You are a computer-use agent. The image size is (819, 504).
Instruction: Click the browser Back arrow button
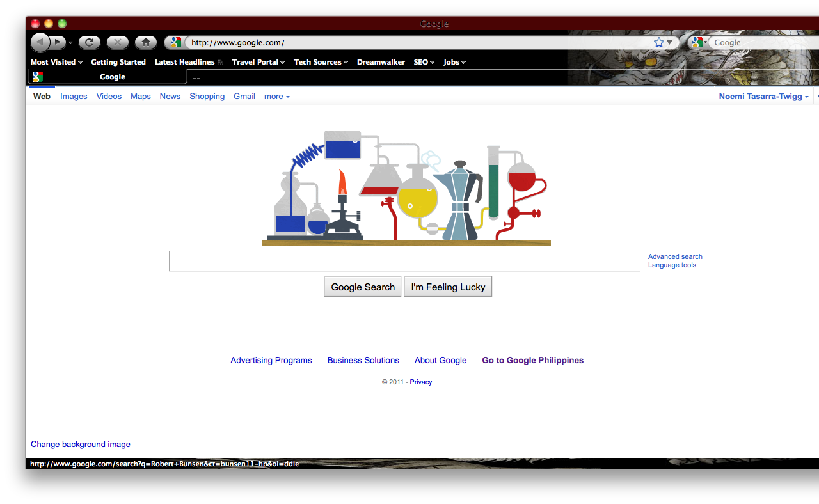pos(40,43)
